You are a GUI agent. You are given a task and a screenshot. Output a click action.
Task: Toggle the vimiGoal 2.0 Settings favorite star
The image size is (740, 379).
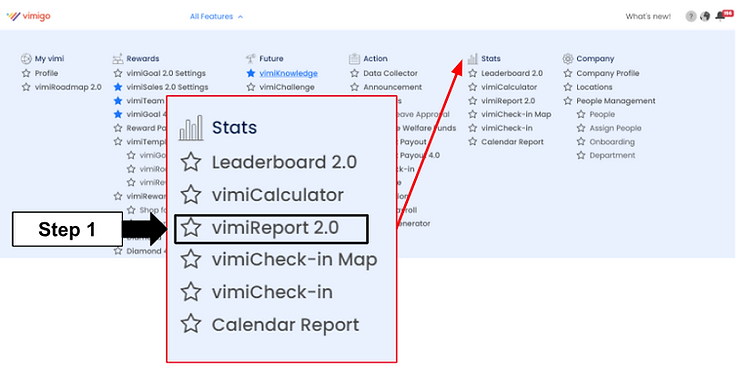[x=118, y=73]
